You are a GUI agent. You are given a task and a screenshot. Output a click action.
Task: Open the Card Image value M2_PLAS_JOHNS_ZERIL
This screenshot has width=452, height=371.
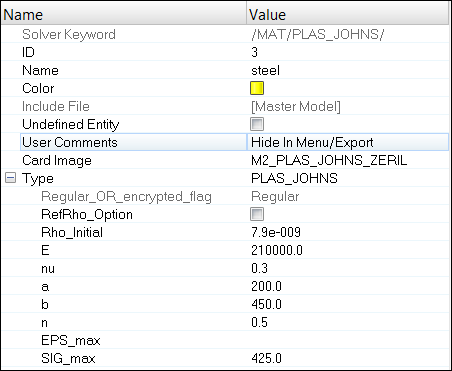[329, 160]
